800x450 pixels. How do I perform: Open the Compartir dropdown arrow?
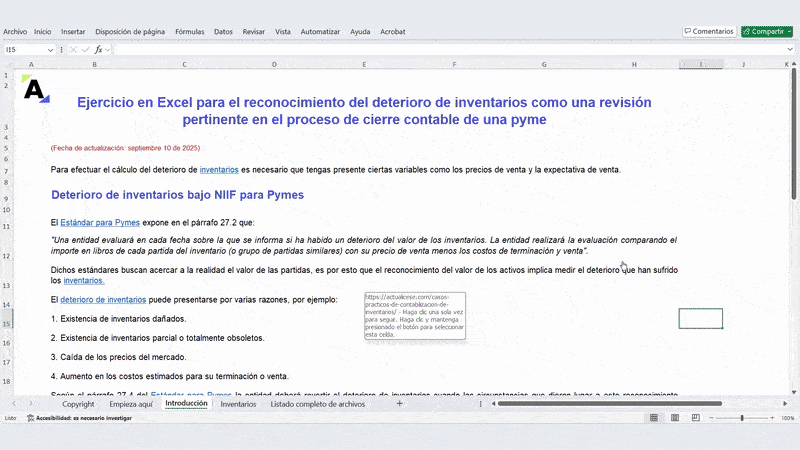[x=789, y=31]
